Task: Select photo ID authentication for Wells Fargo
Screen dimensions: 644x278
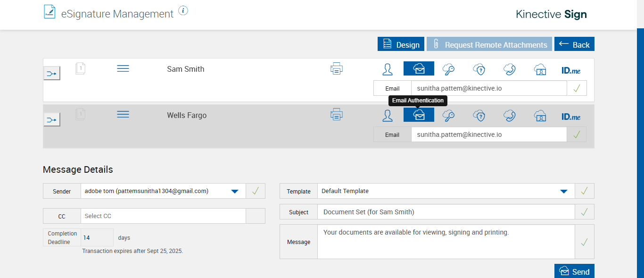Action: [x=540, y=116]
